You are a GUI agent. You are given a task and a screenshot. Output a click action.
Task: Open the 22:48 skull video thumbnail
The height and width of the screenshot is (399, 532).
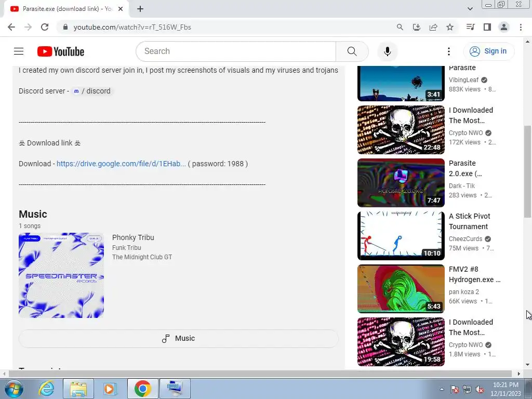(x=401, y=129)
